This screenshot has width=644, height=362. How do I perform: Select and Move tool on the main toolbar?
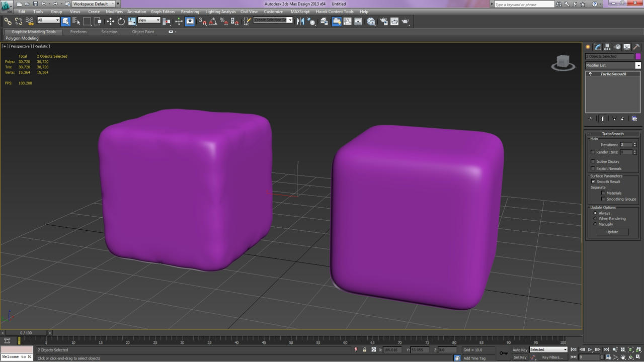110,21
